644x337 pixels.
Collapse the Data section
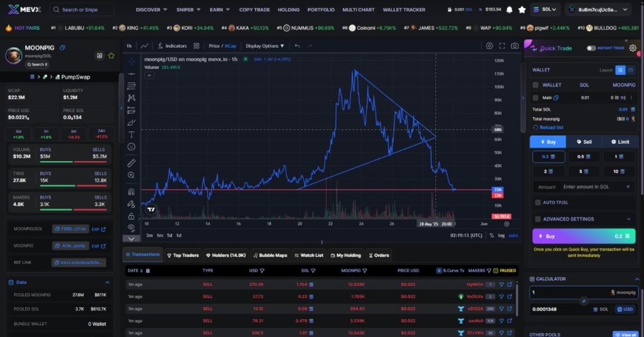[107, 282]
